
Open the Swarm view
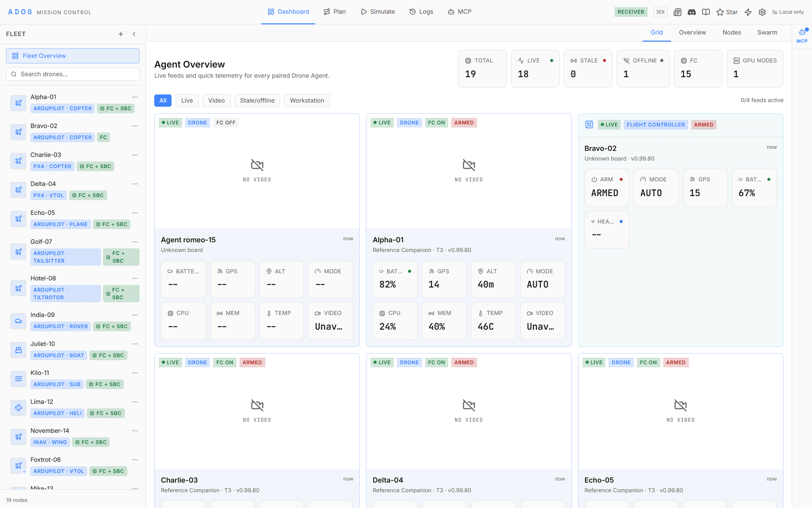click(767, 33)
